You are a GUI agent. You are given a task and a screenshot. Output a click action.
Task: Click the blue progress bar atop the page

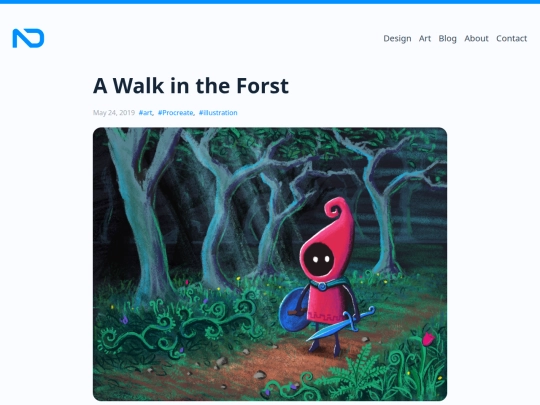pyautogui.click(x=270, y=2)
